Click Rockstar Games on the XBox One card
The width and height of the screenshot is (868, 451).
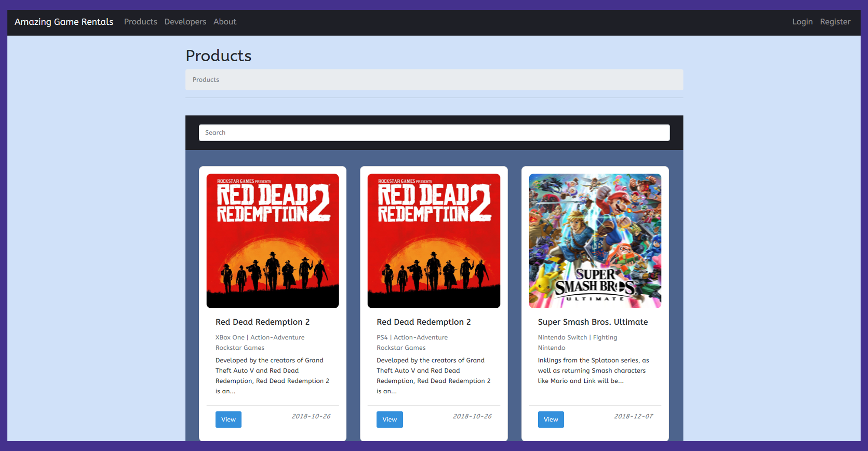(240, 348)
